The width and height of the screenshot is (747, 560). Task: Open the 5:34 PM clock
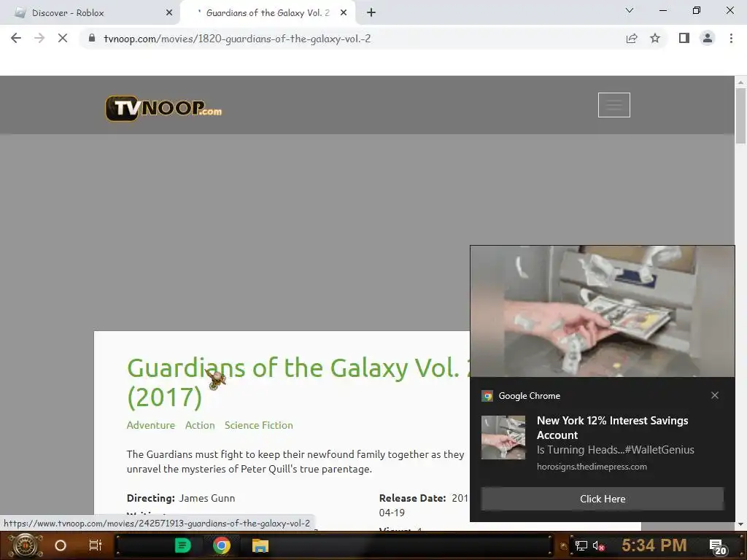(654, 545)
